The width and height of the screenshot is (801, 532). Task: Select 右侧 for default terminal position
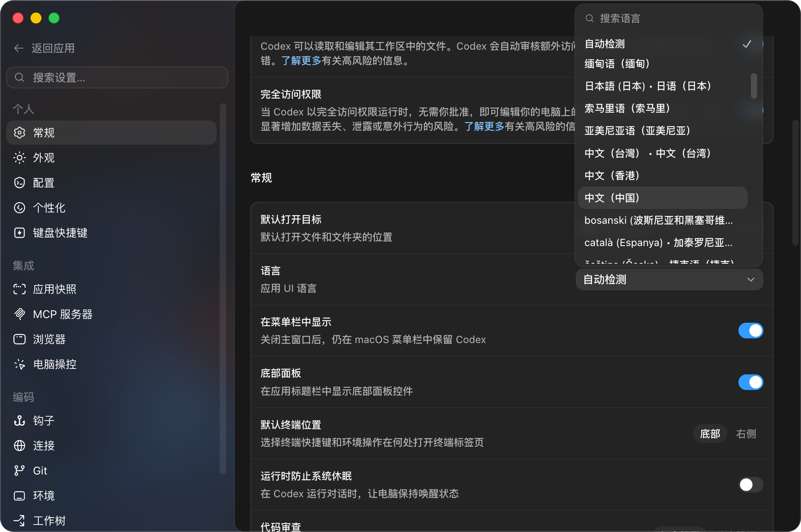point(746,433)
